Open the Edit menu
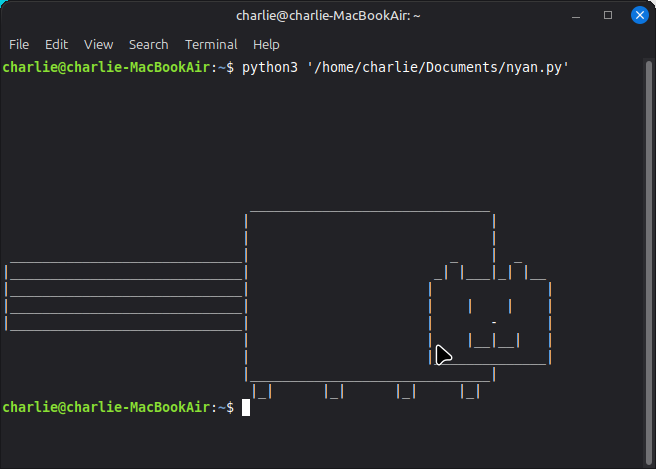This screenshot has height=469, width=656. click(x=56, y=44)
